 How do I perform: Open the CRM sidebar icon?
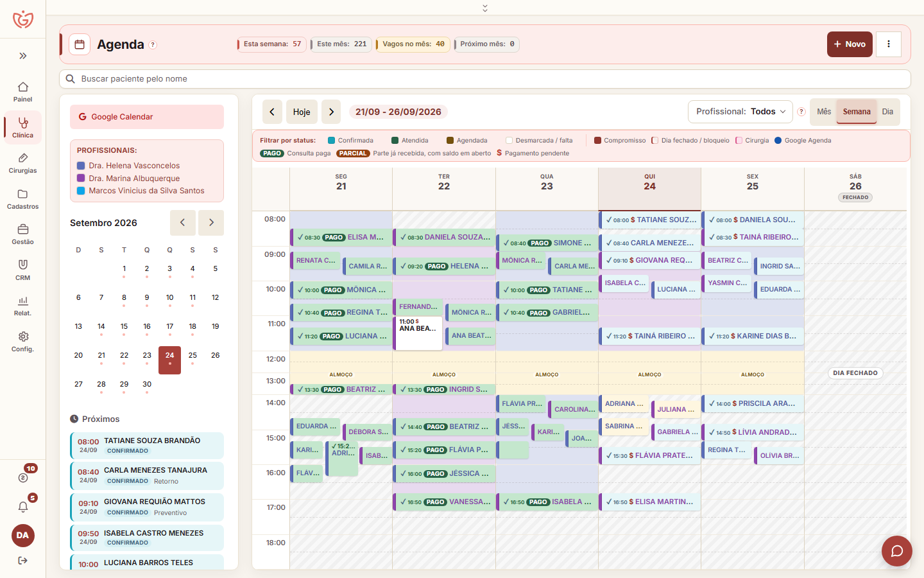[22, 270]
